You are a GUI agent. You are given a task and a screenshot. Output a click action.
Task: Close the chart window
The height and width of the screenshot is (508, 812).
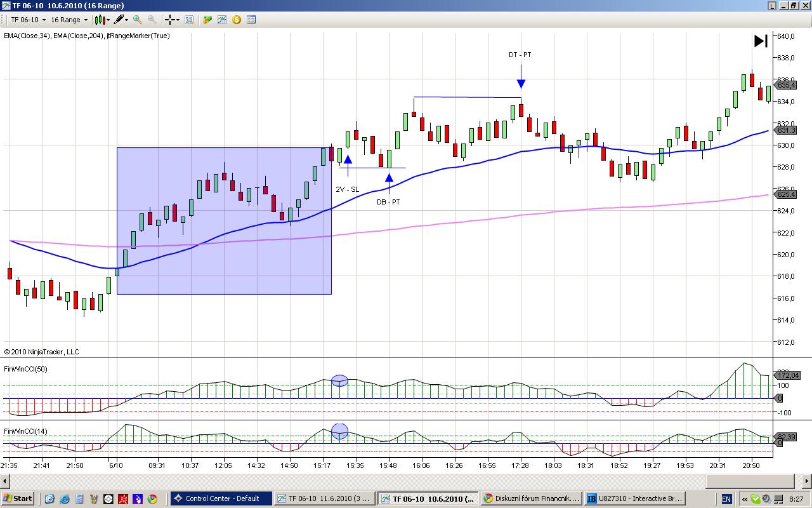pyautogui.click(x=804, y=6)
